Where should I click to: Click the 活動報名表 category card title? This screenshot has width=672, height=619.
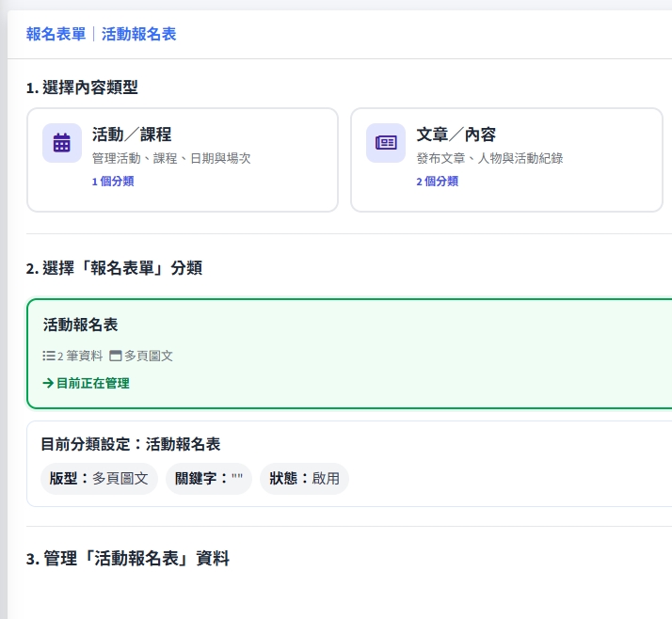click(x=80, y=325)
